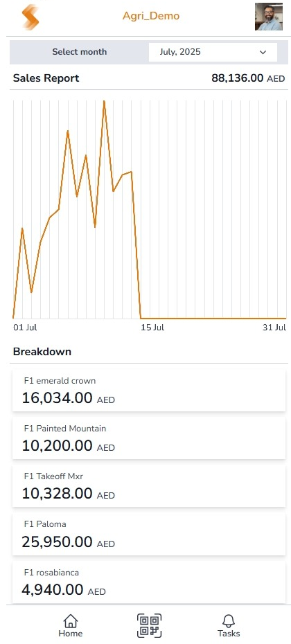
Task: Click the highest peak on sales chart
Action: 105,101
